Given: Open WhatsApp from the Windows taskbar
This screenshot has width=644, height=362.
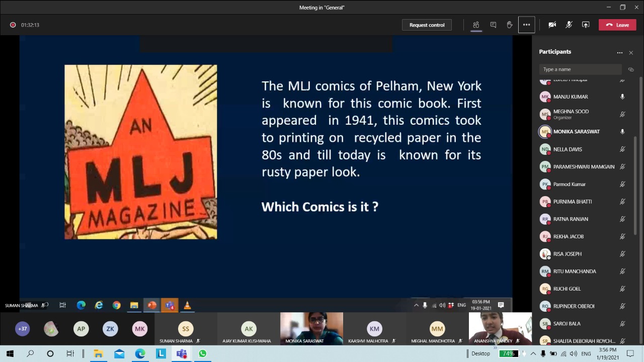Looking at the screenshot, I should [x=202, y=353].
